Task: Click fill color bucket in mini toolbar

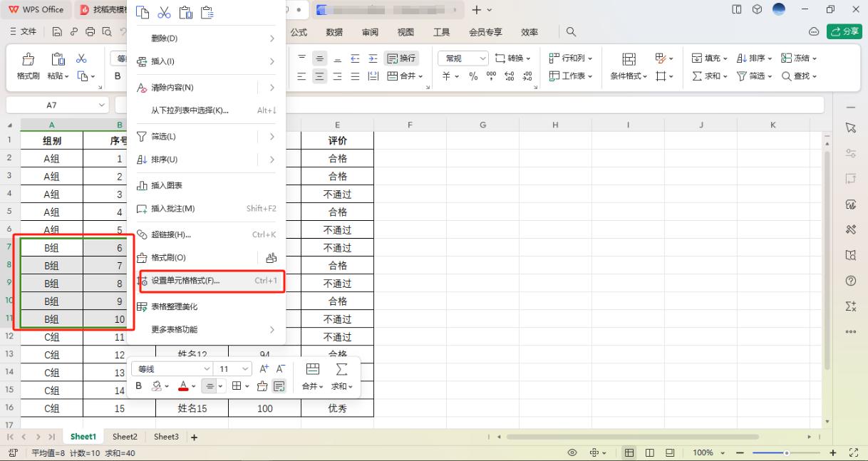Action: [157, 386]
